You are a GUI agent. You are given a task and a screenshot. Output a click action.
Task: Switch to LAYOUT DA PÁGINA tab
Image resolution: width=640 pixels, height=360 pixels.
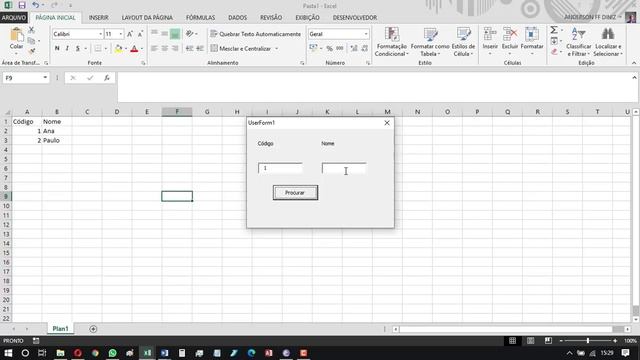[x=147, y=18]
